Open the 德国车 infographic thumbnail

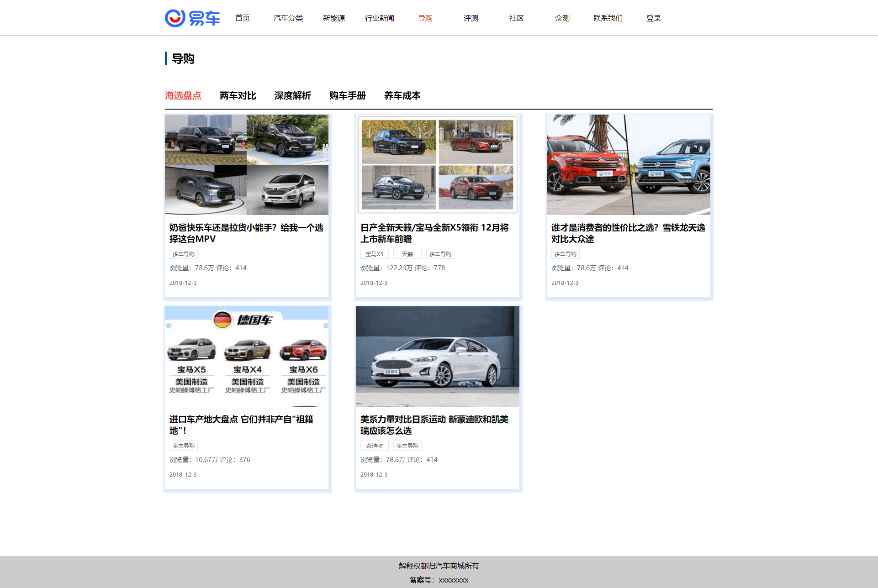tap(247, 357)
